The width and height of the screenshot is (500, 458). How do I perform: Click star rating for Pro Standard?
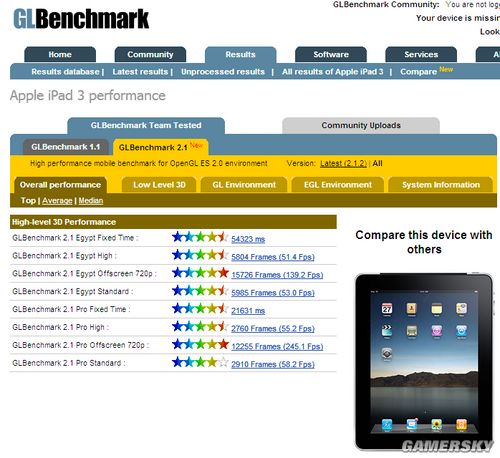click(200, 362)
